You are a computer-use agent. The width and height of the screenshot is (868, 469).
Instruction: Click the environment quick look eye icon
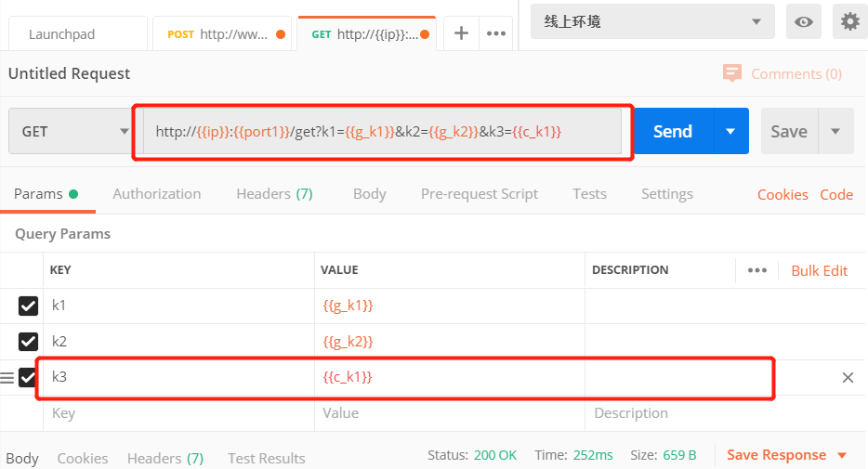click(803, 21)
